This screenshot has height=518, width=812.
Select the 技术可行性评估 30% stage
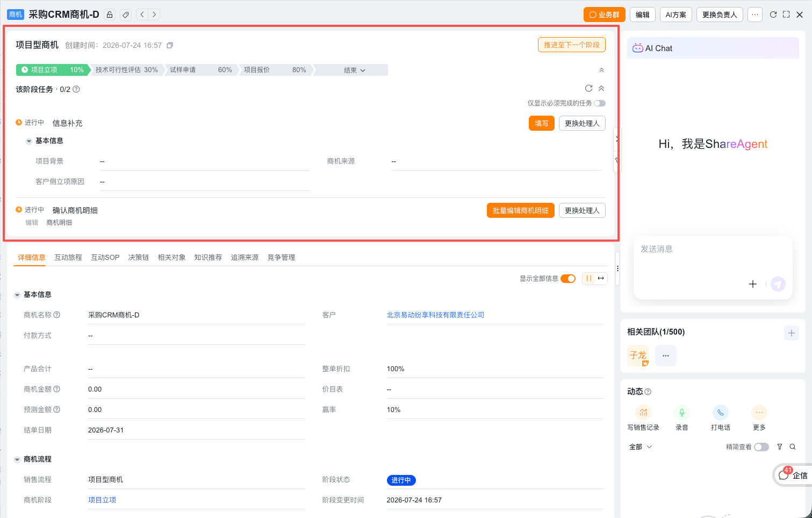pyautogui.click(x=127, y=70)
